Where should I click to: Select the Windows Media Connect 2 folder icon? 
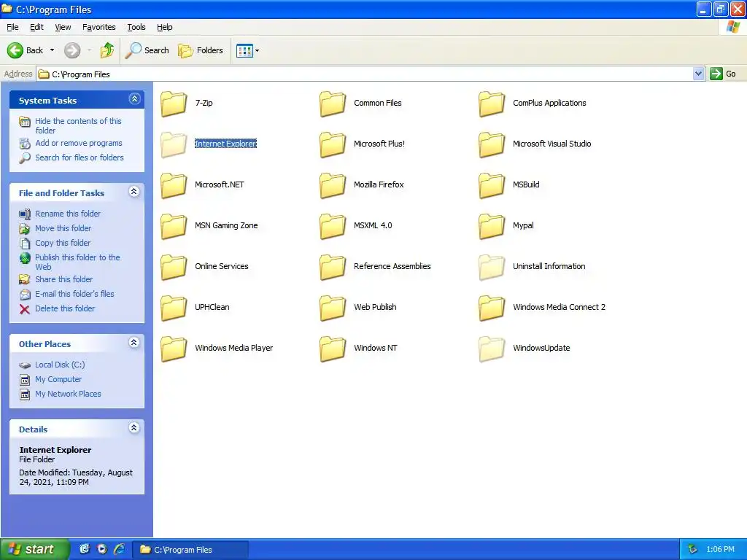(x=492, y=308)
